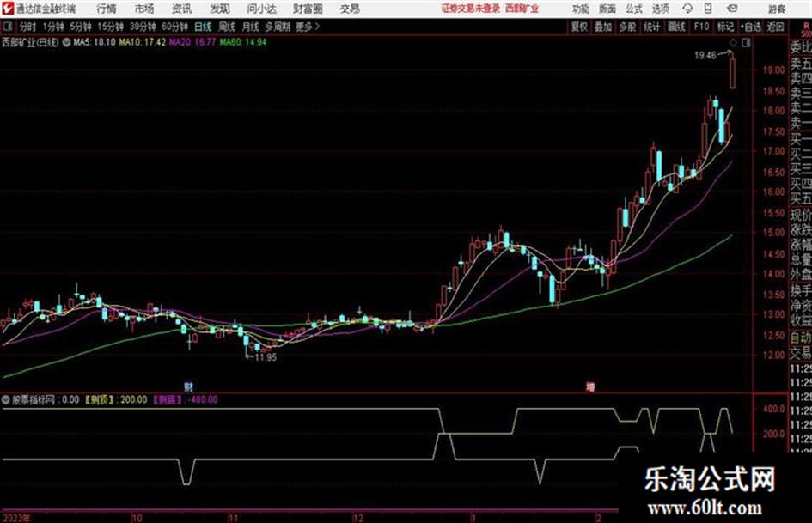Image resolution: width=812 pixels, height=523 pixels.
Task: Open the MA indicator settings circle icon
Action: tap(66, 42)
